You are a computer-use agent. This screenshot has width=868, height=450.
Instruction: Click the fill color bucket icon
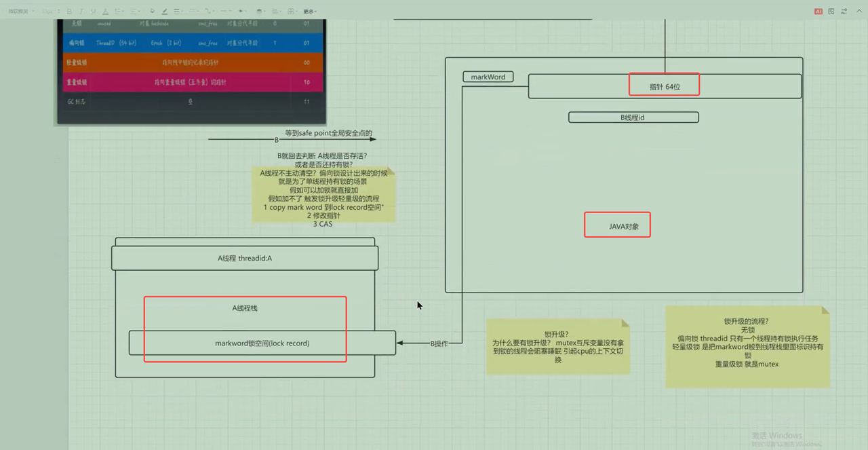point(153,11)
